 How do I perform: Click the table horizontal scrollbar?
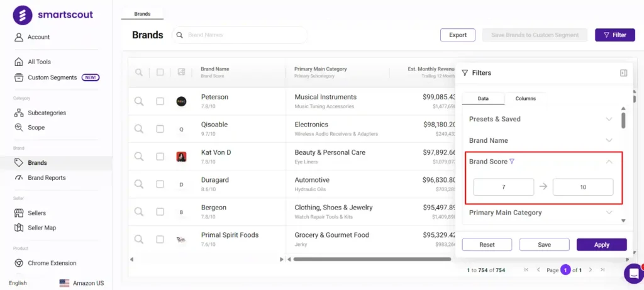(x=372, y=259)
